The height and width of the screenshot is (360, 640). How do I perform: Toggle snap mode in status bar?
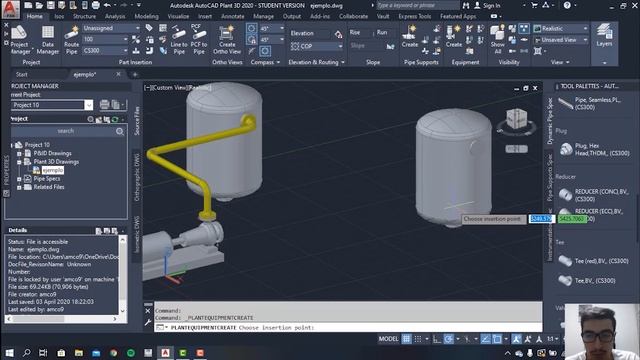pyautogui.click(x=418, y=339)
